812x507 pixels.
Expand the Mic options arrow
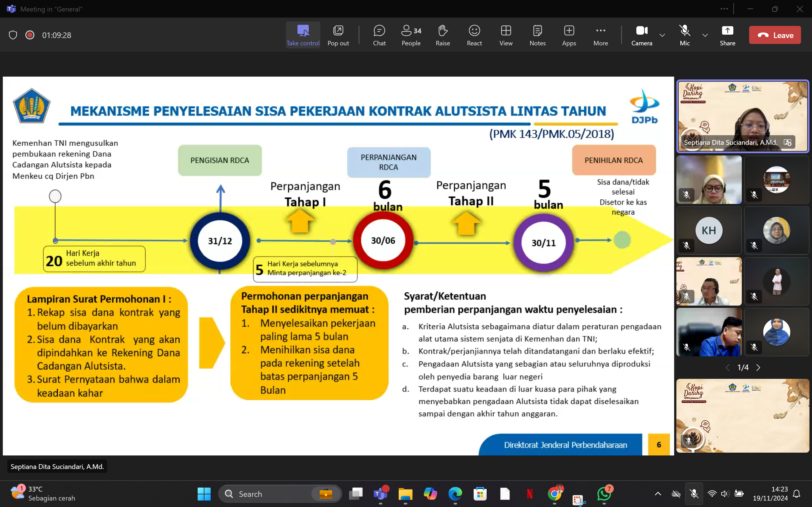tap(705, 35)
